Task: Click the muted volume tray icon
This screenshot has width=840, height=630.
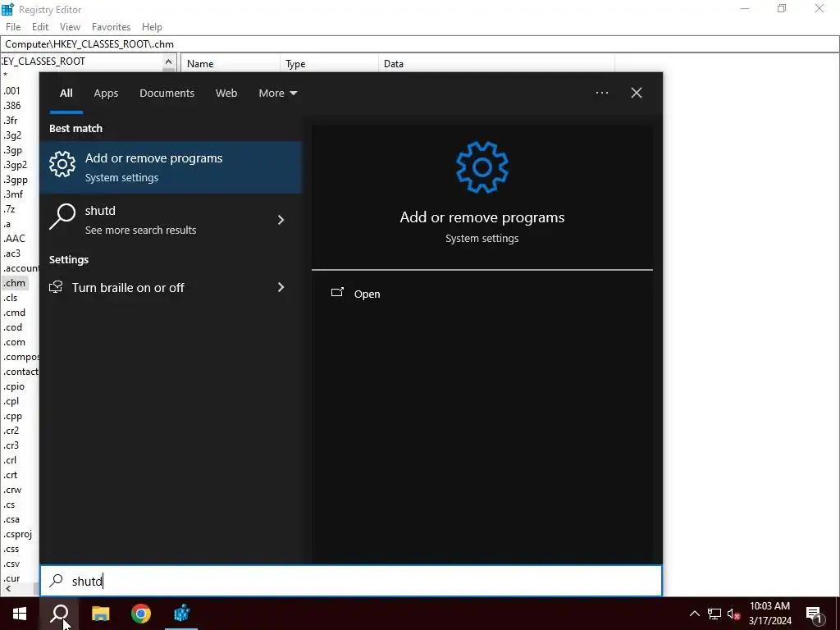Action: coord(733,614)
